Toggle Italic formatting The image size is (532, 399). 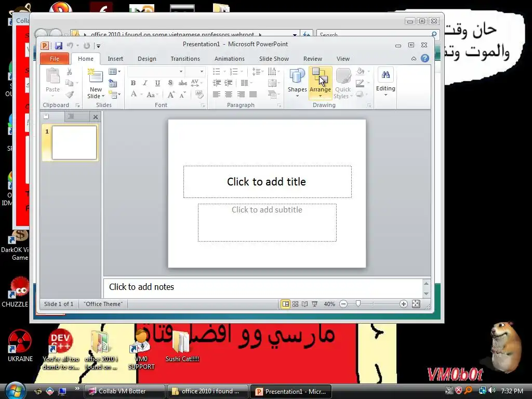[x=145, y=83]
